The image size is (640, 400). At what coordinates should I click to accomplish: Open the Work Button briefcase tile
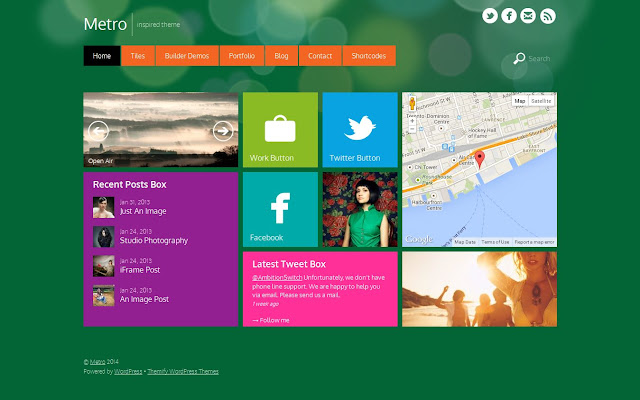280,130
